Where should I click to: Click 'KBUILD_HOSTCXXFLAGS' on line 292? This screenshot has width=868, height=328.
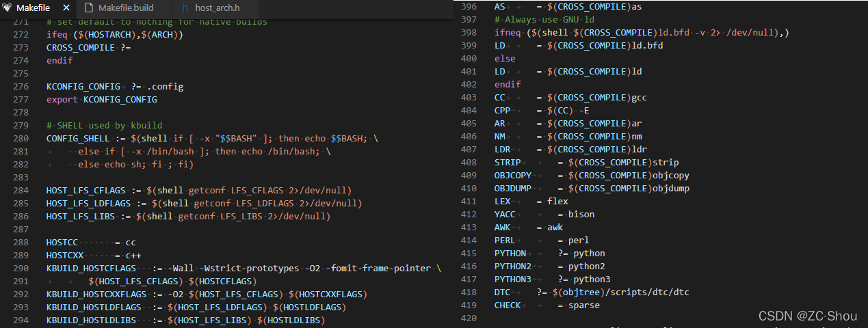(x=96, y=294)
